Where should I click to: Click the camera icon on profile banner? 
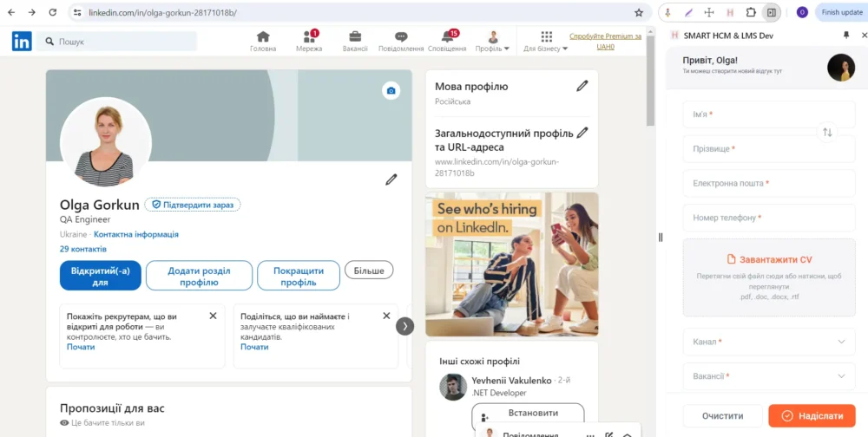click(391, 91)
